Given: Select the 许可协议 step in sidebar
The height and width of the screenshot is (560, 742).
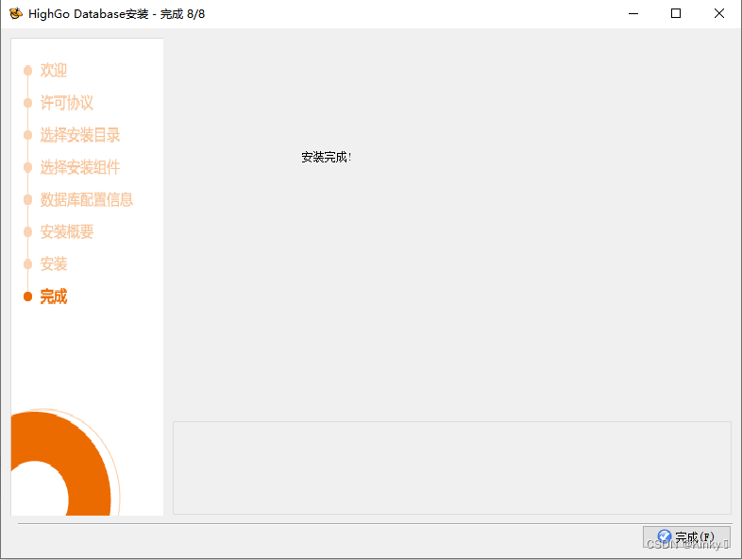Looking at the screenshot, I should click(67, 103).
